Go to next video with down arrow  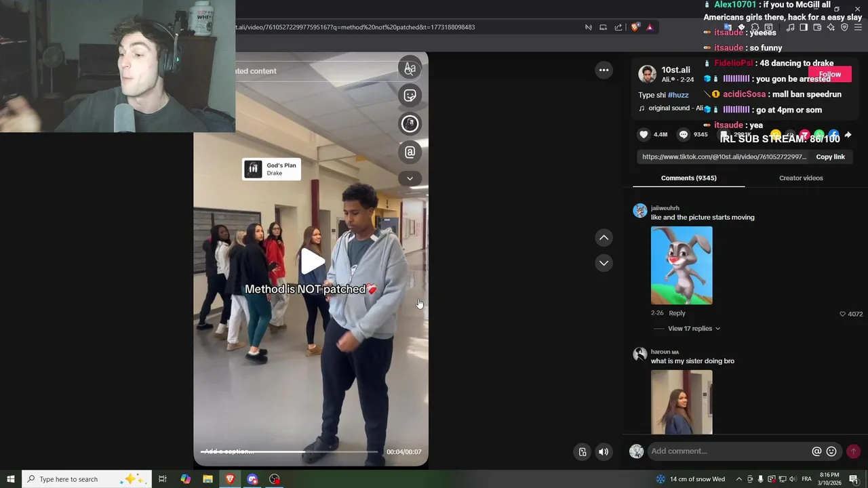pyautogui.click(x=604, y=263)
